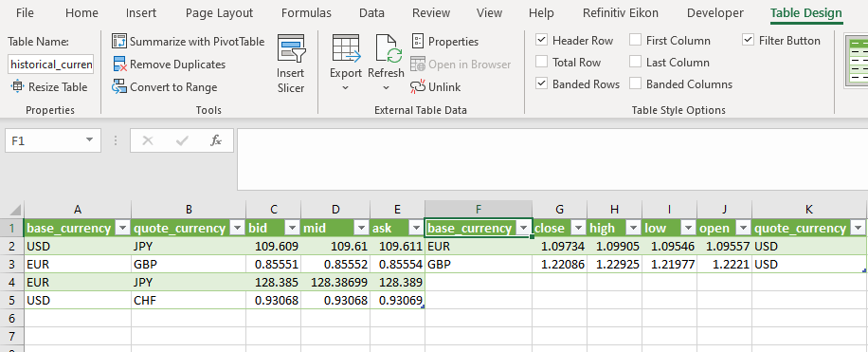Click Insert Slicer button
The height and width of the screenshot is (352, 868).
pos(291,65)
